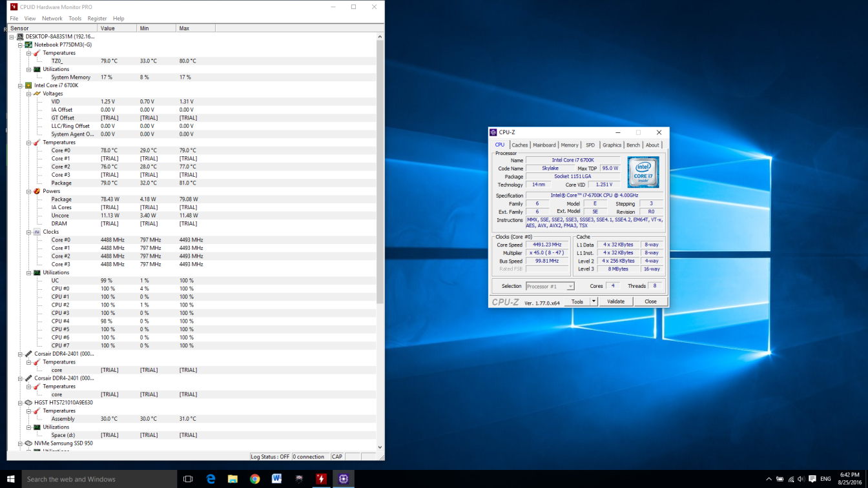Click the Tools button in CPU-Z
This screenshot has width=868, height=488.
(577, 301)
